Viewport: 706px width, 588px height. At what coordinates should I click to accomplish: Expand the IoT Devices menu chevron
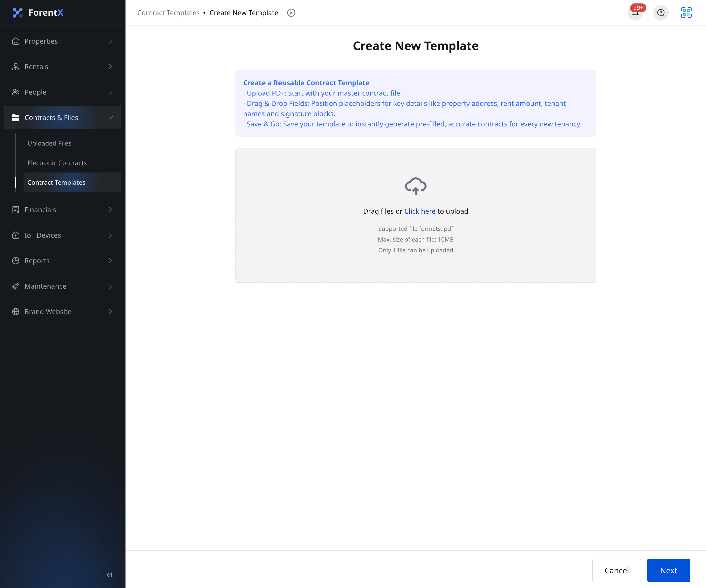point(110,235)
